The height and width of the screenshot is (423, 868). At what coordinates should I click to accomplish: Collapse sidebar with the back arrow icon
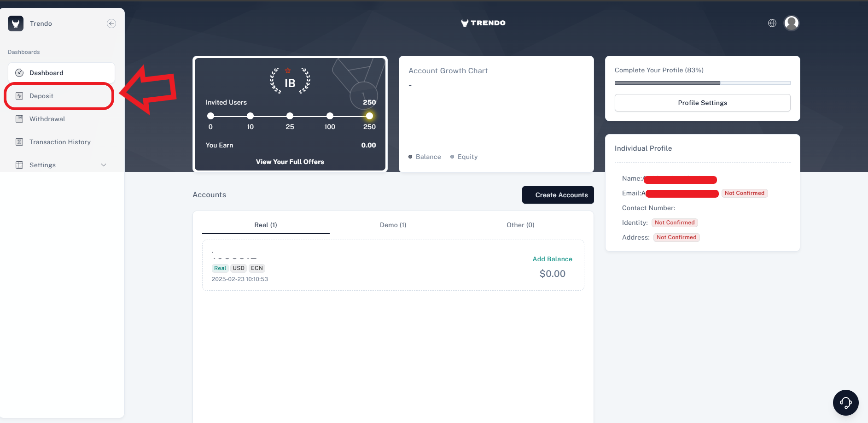111,23
